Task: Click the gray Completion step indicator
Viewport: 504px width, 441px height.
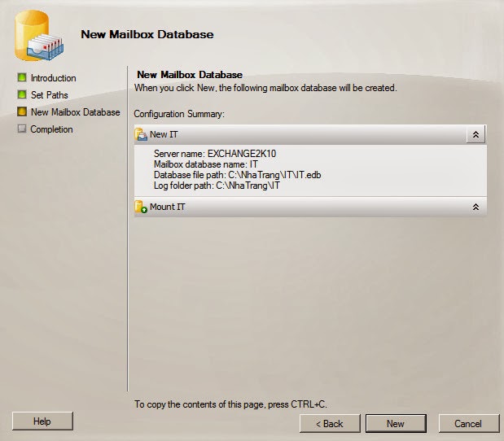Action: [22, 129]
